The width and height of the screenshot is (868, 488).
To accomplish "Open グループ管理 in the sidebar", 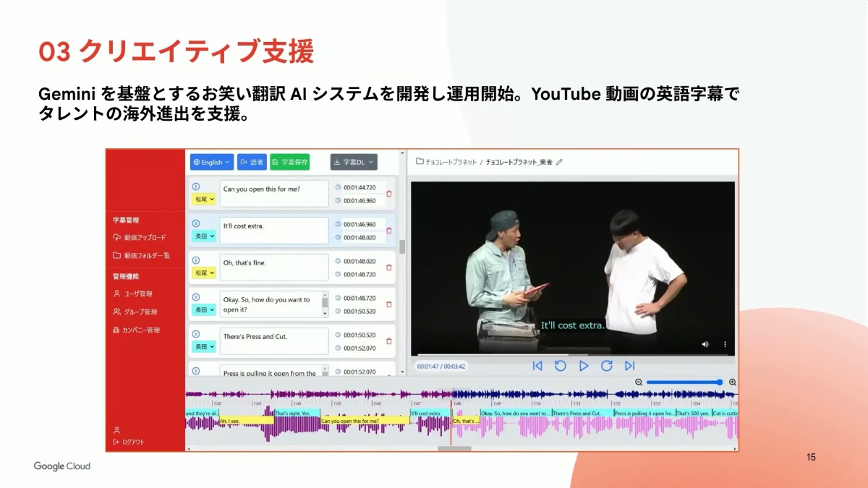I will [x=135, y=312].
